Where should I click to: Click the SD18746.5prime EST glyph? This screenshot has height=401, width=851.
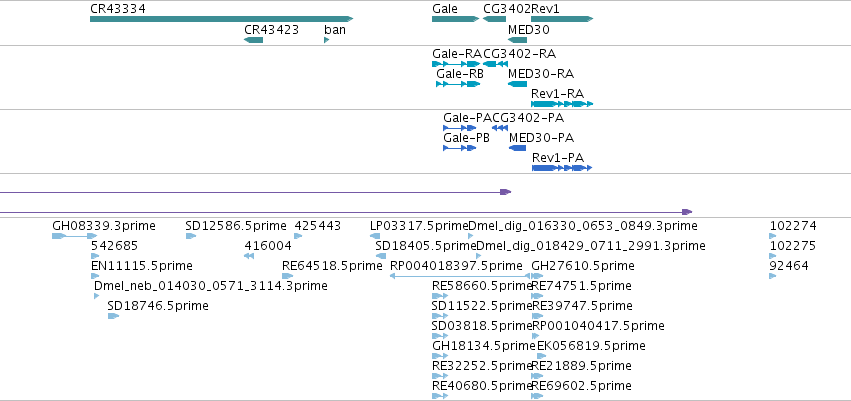[113, 316]
